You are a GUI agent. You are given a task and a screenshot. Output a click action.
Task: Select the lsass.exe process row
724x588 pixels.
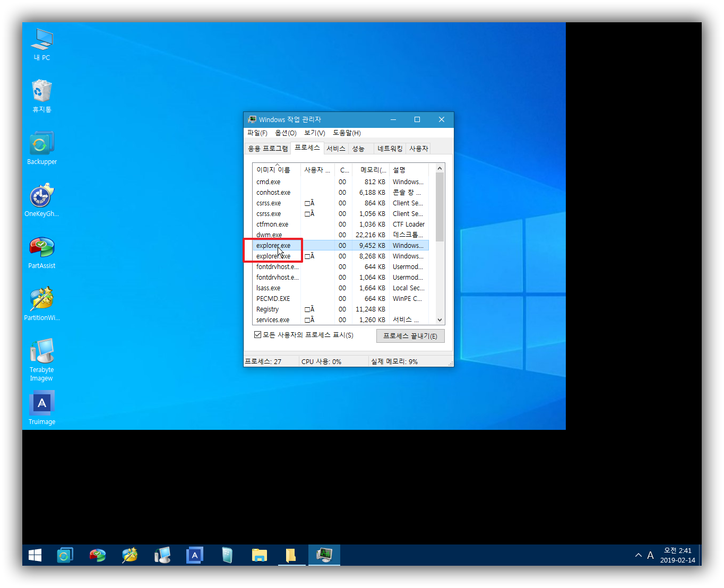click(341, 288)
